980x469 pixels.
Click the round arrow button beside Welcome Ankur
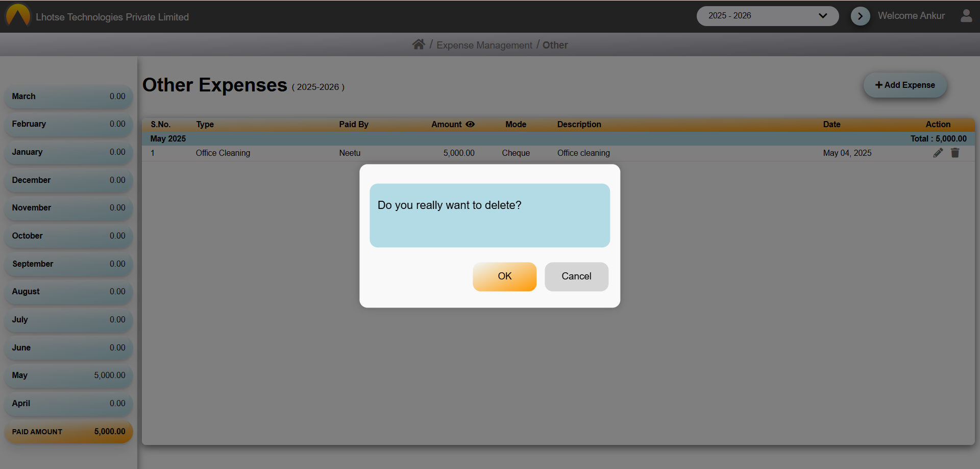point(860,16)
